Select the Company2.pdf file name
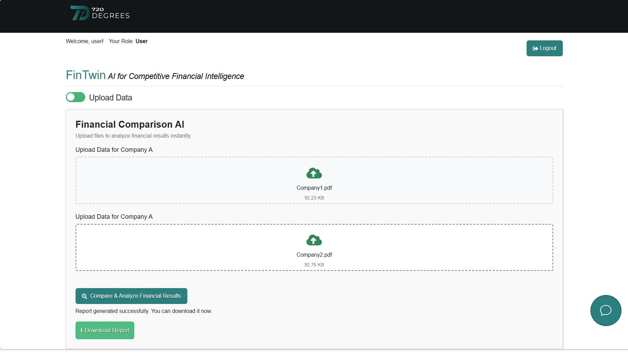Screen dimensions: 628x364 [314, 255]
